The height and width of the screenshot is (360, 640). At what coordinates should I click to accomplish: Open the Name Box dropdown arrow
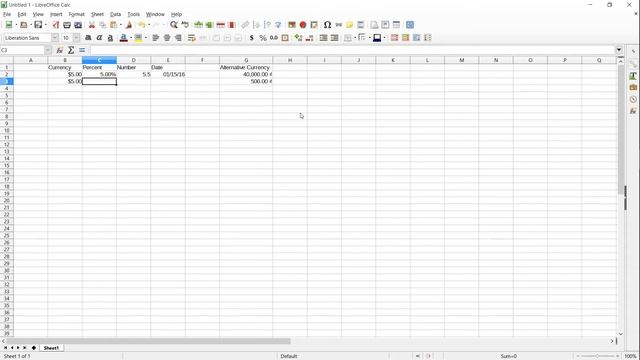[48, 50]
